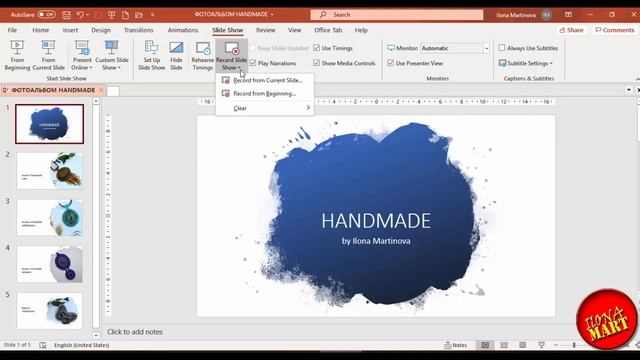Uncheck Use Presenter View checkbox

click(391, 63)
